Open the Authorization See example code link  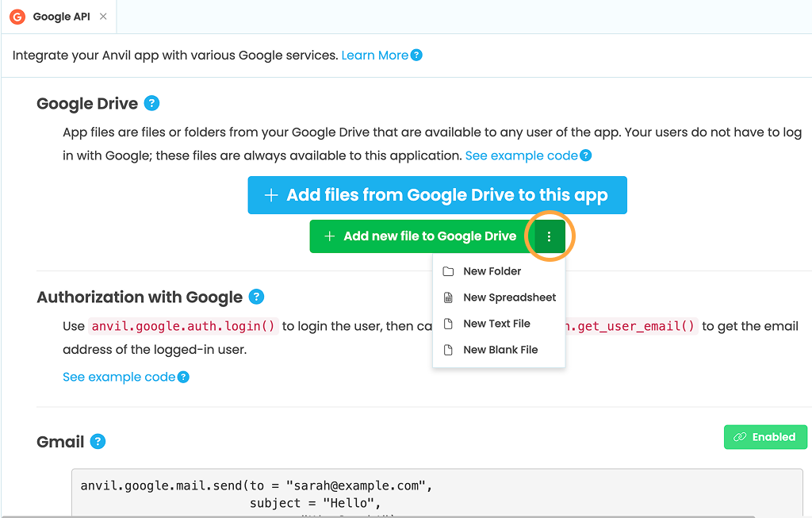pos(119,377)
